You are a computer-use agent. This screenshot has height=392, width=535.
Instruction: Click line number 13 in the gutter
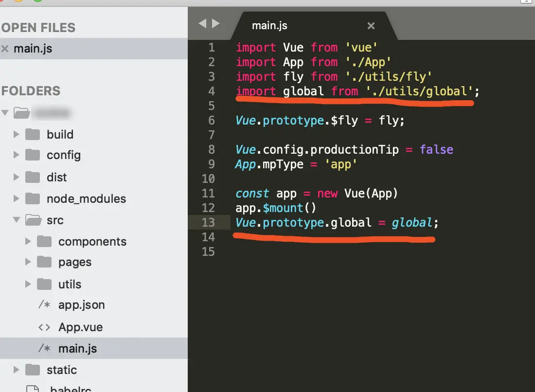click(208, 222)
